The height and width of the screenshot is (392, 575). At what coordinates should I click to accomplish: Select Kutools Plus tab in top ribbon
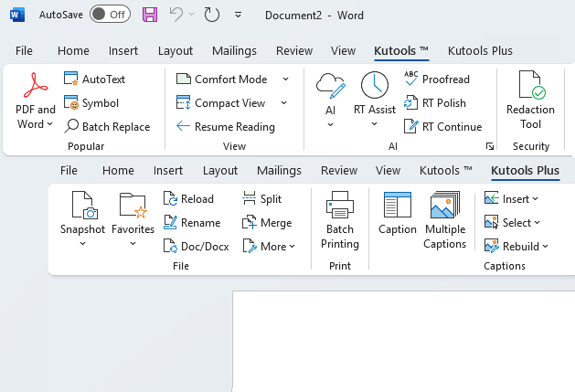(480, 50)
